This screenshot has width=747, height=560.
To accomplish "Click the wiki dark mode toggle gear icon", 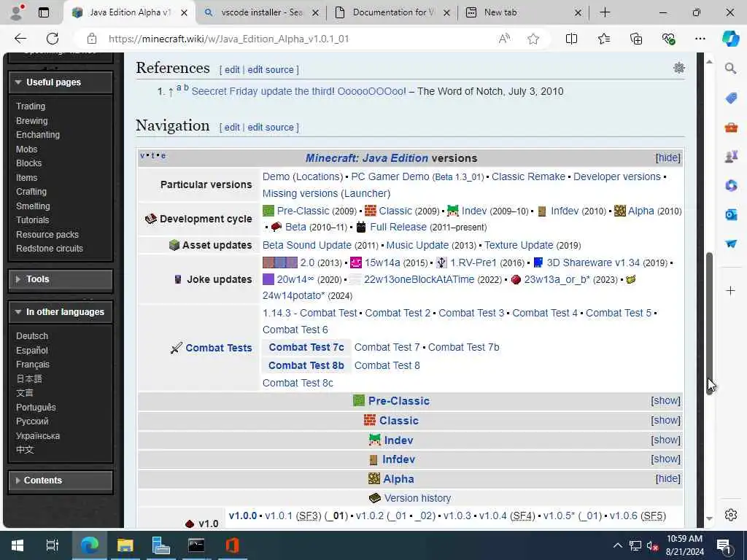I will tap(679, 68).
